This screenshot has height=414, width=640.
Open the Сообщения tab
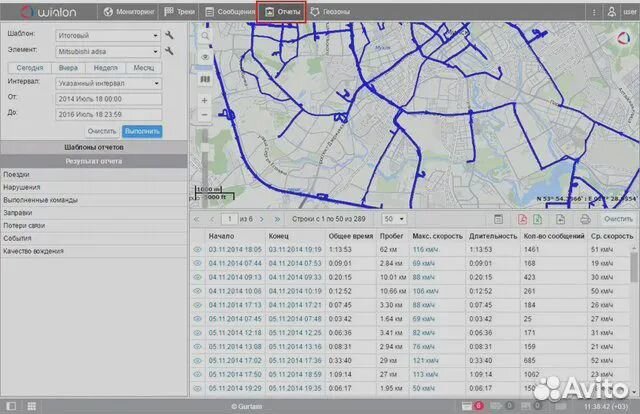230,12
